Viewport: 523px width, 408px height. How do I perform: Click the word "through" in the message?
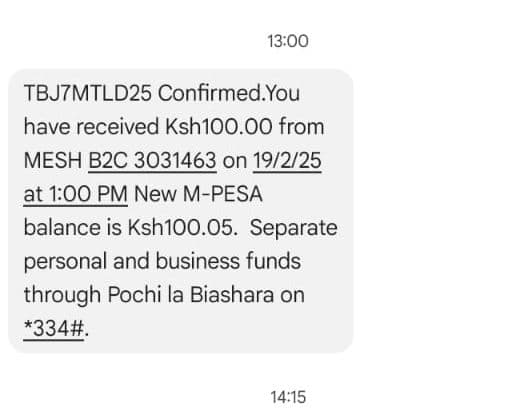click(62, 296)
